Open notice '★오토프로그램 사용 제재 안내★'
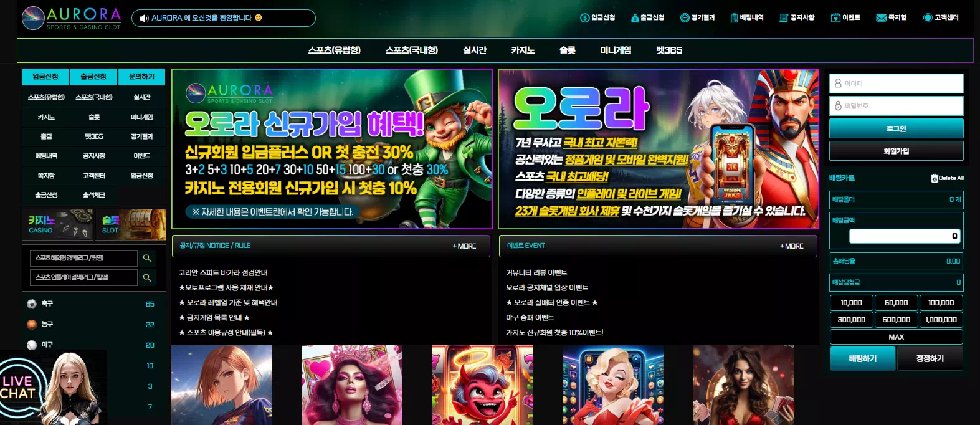980x425 pixels. tap(226, 288)
